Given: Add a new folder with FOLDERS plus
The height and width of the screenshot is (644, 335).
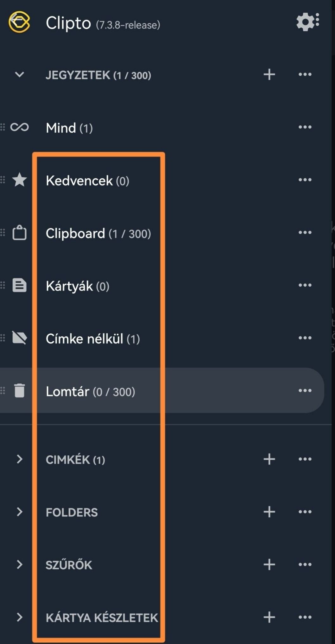Looking at the screenshot, I should coord(269,512).
